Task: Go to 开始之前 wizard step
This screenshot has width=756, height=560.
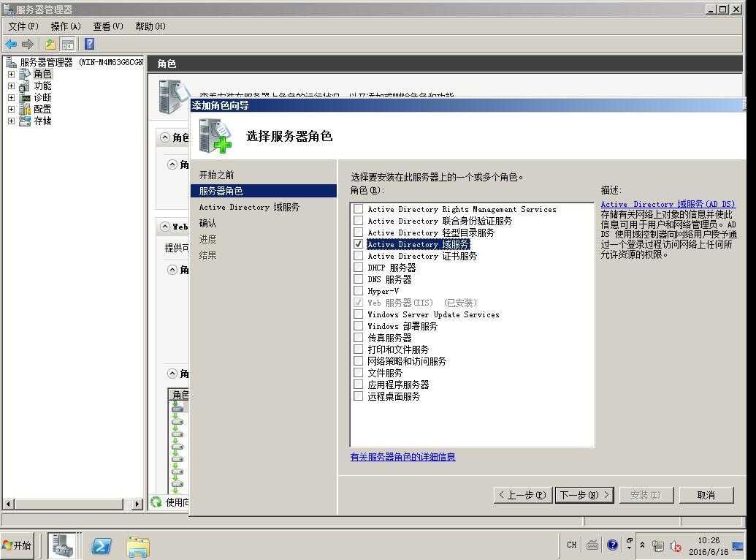Action: pyautogui.click(x=216, y=175)
